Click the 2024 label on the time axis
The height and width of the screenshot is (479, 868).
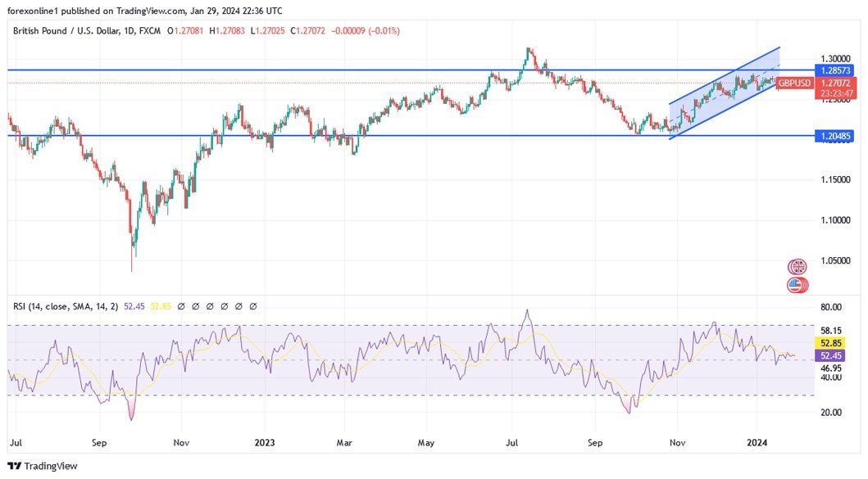[x=757, y=442]
